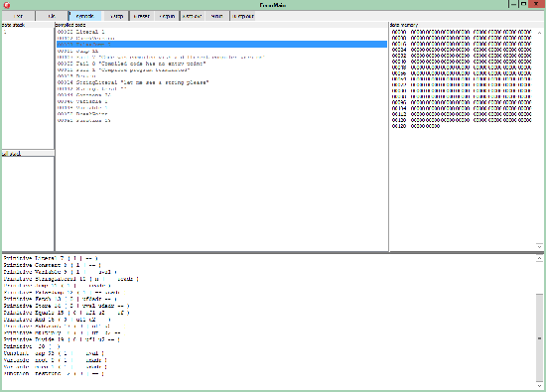
Task: Close the FormMain window
Action: click(536, 4)
